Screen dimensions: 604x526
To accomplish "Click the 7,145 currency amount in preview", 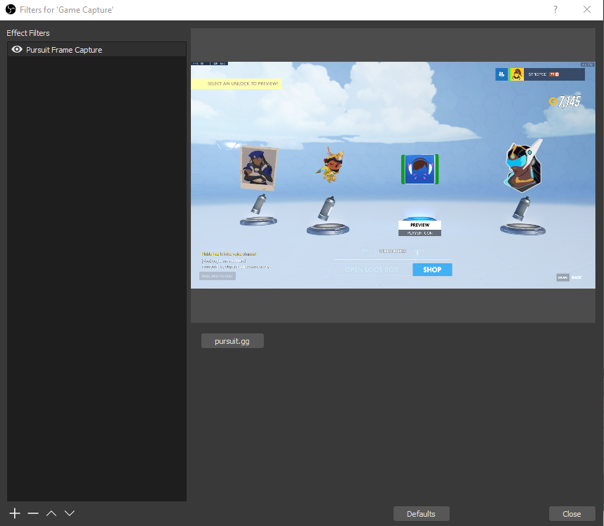I will (x=565, y=101).
